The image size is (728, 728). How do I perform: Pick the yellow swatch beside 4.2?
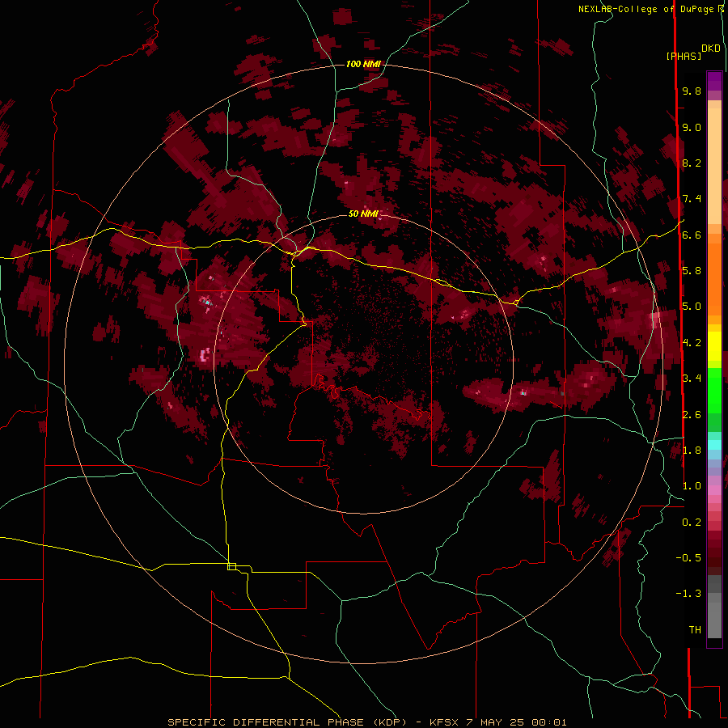(x=714, y=346)
